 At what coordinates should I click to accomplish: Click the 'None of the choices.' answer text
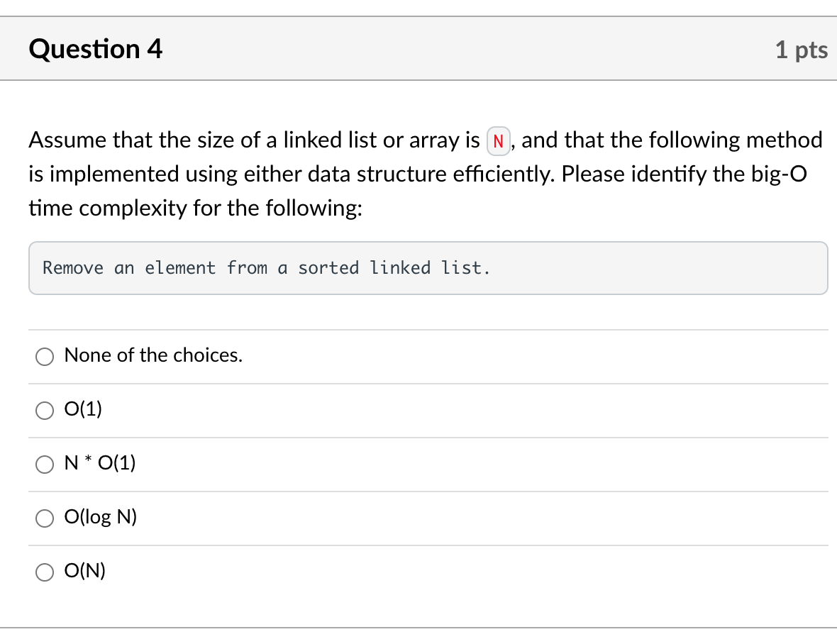(x=153, y=355)
